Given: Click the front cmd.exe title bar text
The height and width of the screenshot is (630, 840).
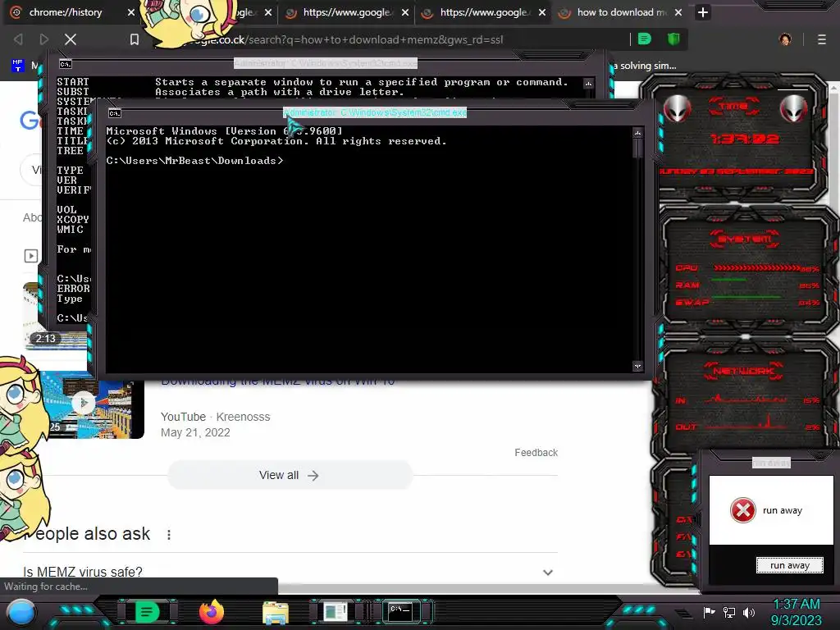Looking at the screenshot, I should point(375,112).
